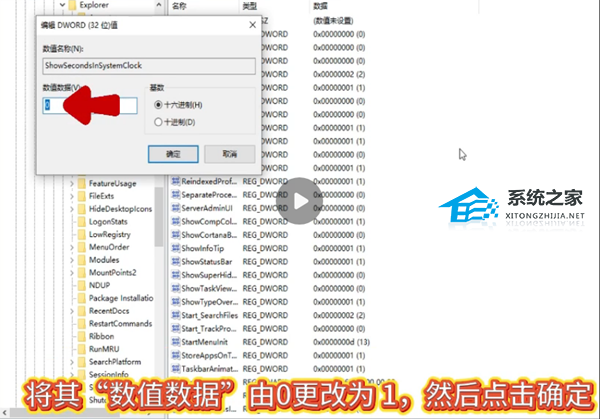Play the video with center play button
The width and height of the screenshot is (600, 419).
click(x=299, y=201)
